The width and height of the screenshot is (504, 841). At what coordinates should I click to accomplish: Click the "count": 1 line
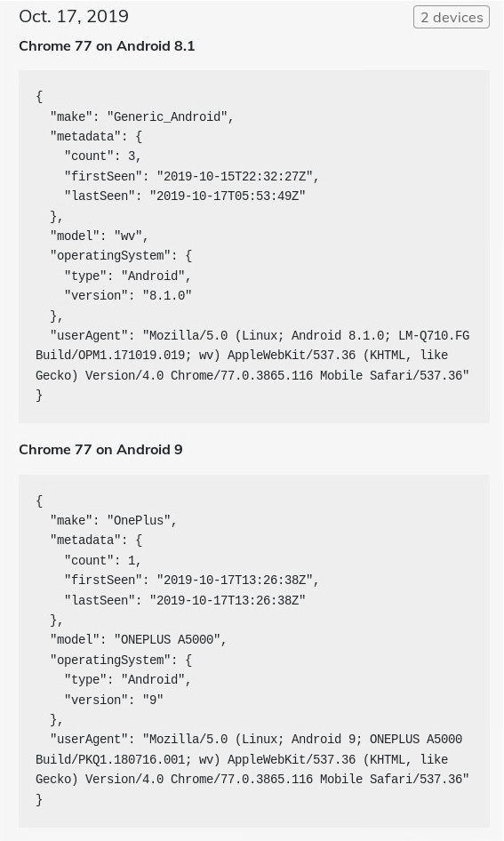coord(102,560)
